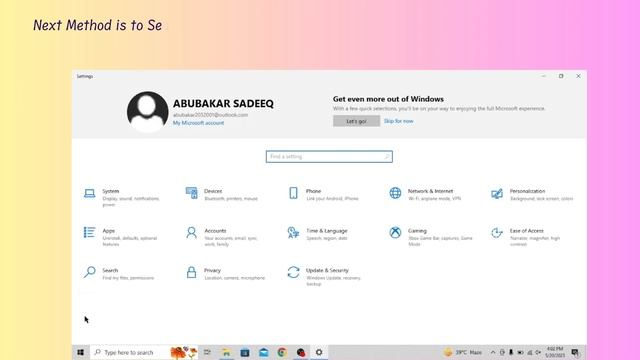Click the Network & Internet label

[430, 191]
